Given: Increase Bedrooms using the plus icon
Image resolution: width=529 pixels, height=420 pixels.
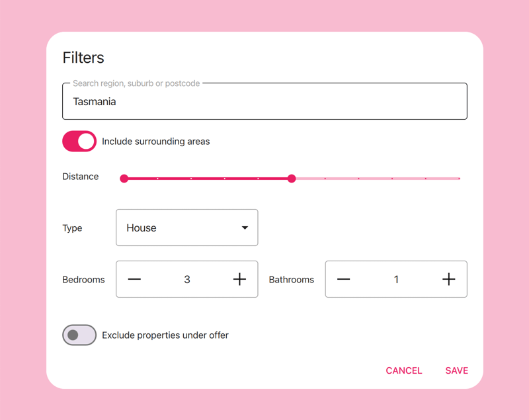Looking at the screenshot, I should [239, 279].
